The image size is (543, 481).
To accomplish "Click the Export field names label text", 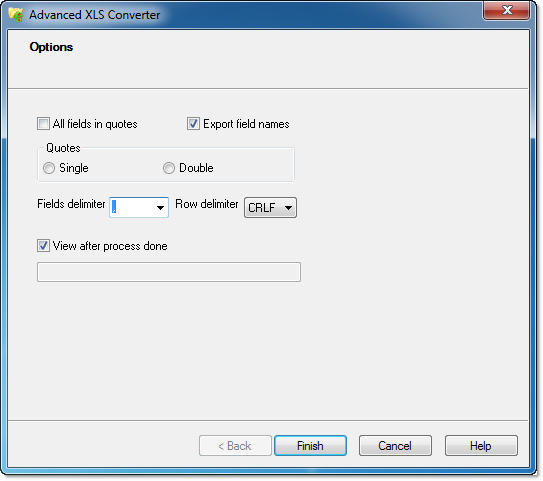I will tap(246, 124).
